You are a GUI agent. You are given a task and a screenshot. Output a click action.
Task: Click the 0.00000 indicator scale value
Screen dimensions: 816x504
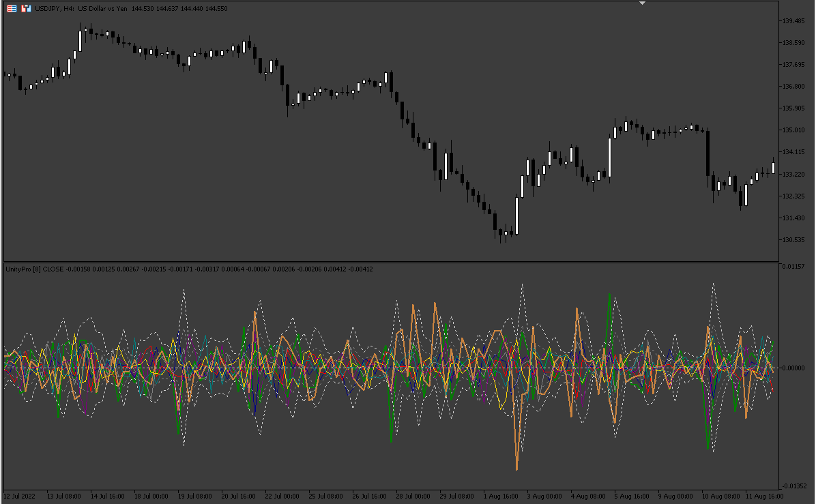point(793,368)
